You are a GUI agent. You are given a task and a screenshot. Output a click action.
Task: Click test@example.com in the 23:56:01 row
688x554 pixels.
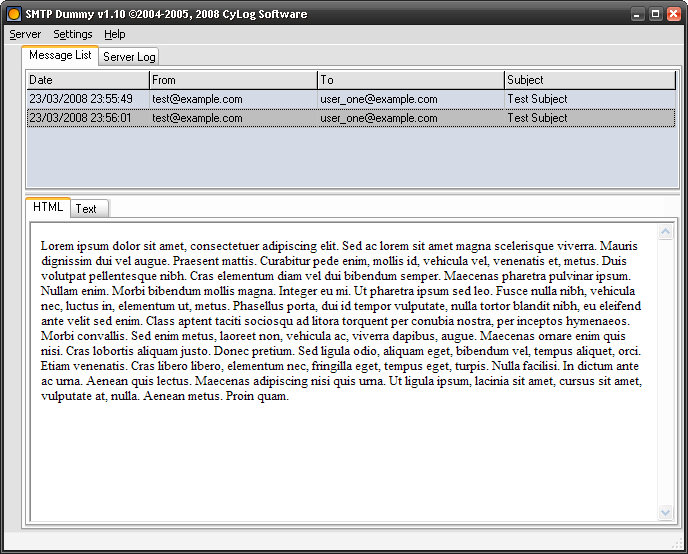coord(197,118)
